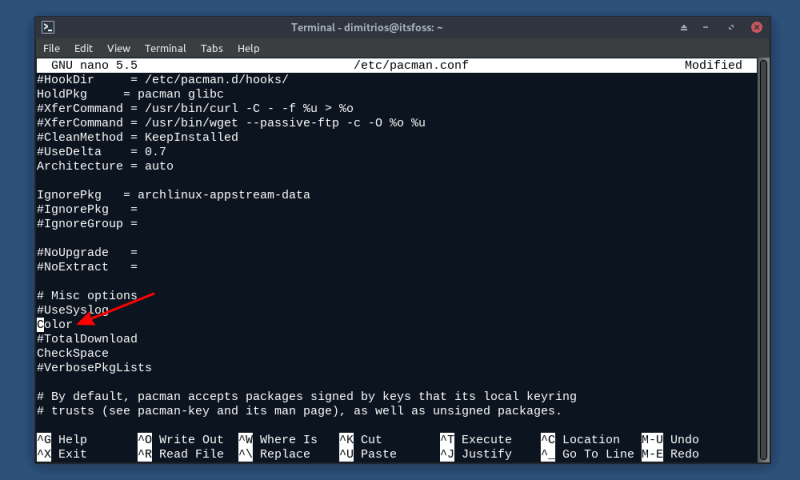Open the Help menu
Screen dimensions: 800x480
[248, 48]
